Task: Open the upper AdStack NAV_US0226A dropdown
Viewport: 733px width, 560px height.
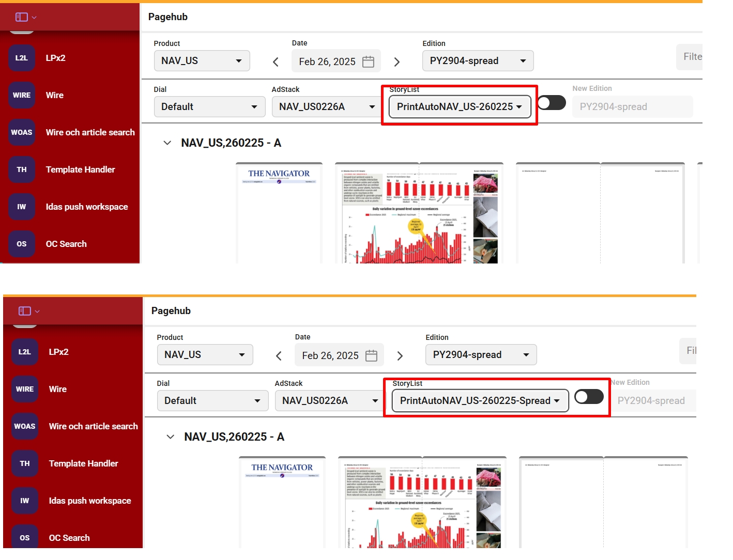Action: pos(327,107)
